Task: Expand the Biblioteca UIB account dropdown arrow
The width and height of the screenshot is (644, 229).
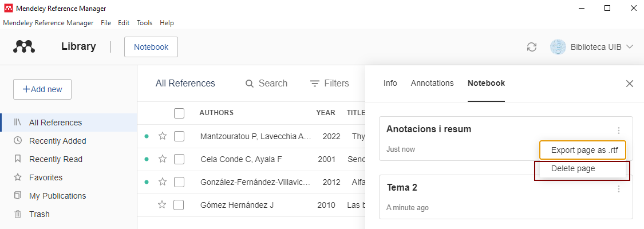Action: (x=630, y=47)
